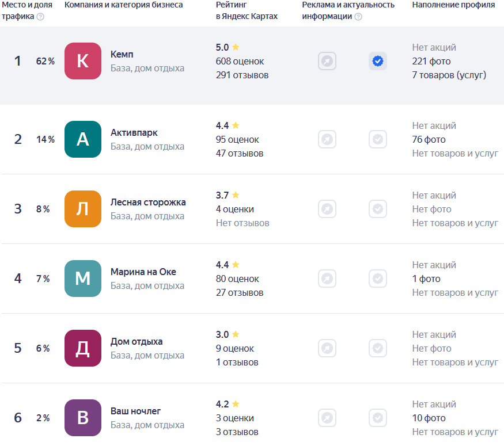Open the company name 'Лесная сторожка'
The image size is (504, 446).
click(x=148, y=203)
